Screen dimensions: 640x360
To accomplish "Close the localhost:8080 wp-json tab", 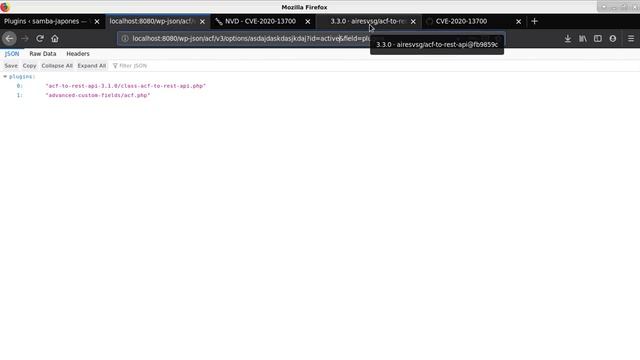I will point(202,22).
